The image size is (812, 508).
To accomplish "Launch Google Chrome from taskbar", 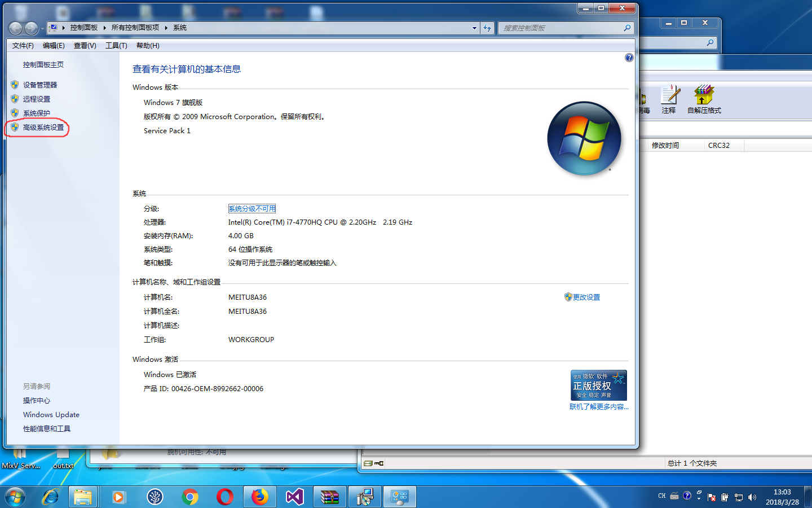I will click(x=190, y=497).
